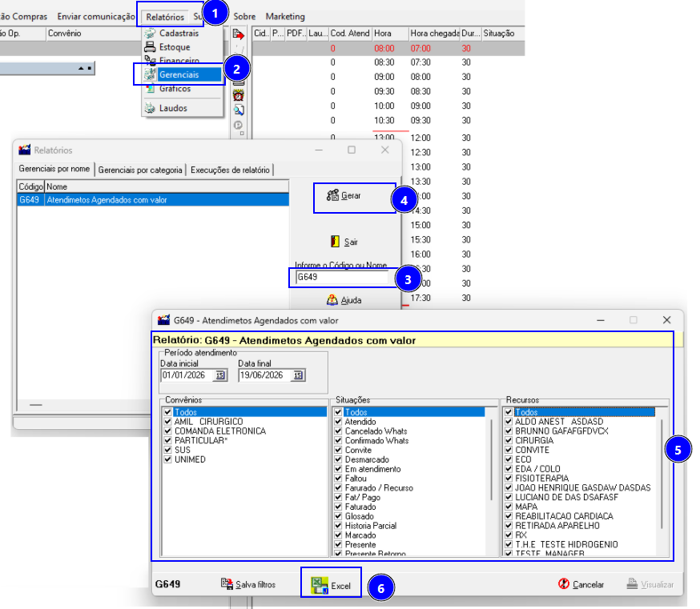This screenshot has height=609, width=700.
Task: Switch to Gerenciais por nome tab
Action: [x=54, y=169]
